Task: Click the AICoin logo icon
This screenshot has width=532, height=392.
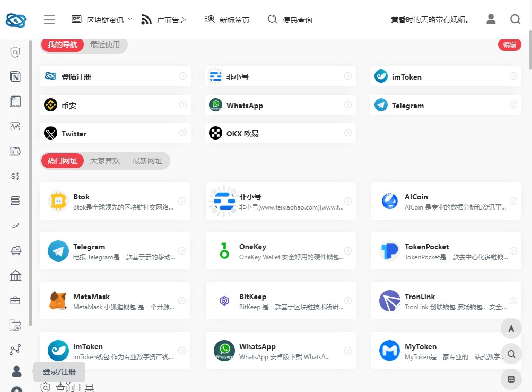Action: 389,201
